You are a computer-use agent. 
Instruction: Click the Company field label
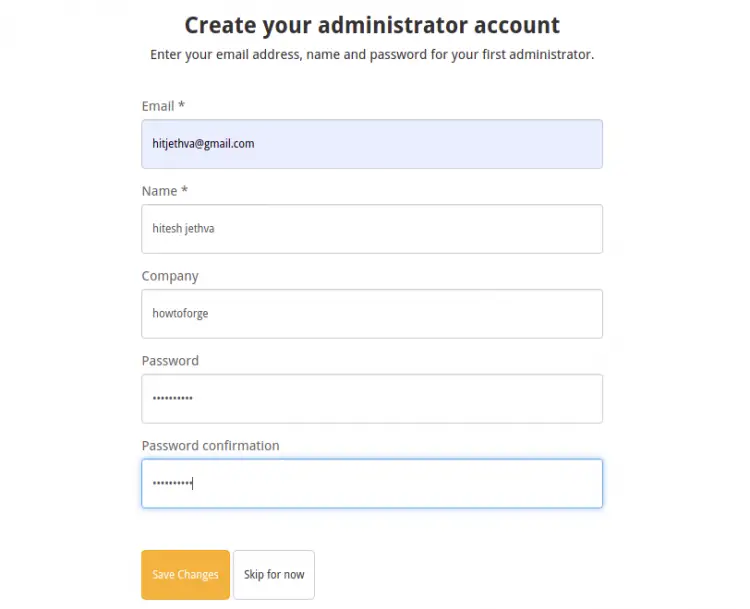coord(170,276)
